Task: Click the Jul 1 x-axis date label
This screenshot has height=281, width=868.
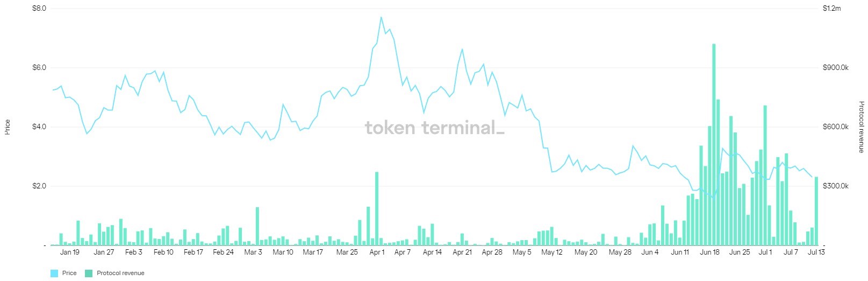Action: 765,252
